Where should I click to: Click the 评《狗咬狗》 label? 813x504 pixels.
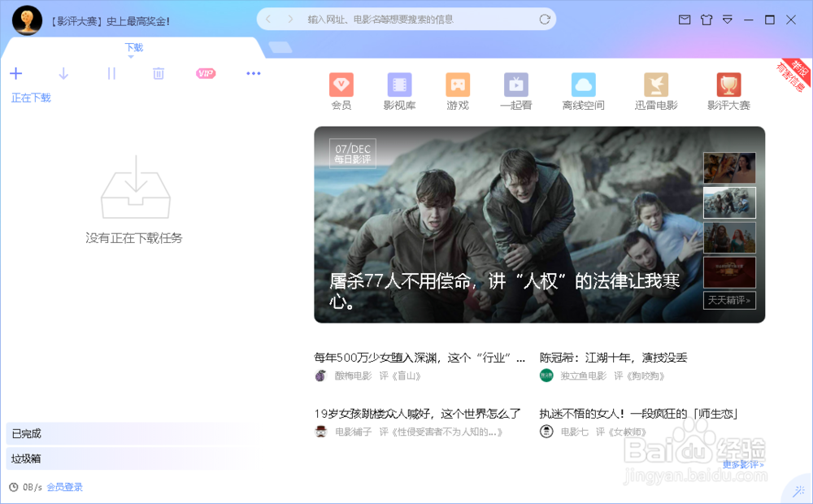click(639, 376)
